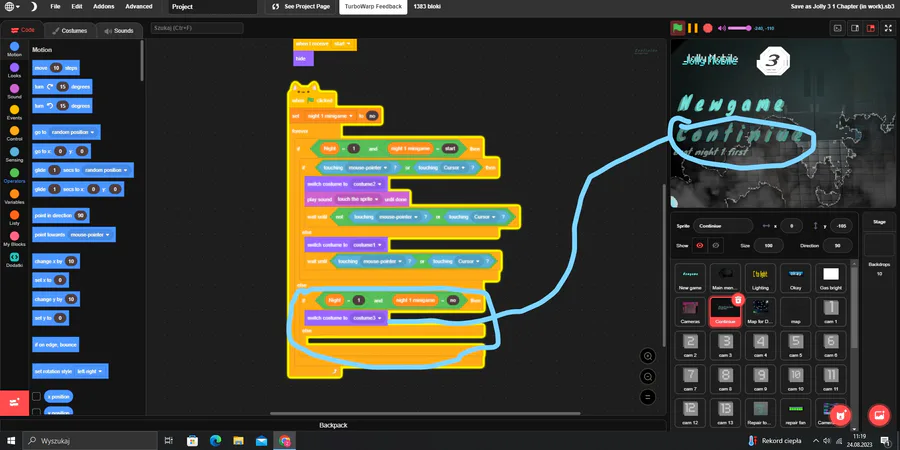Zoom out the code workspace
This screenshot has width=900, height=450.
[x=648, y=377]
